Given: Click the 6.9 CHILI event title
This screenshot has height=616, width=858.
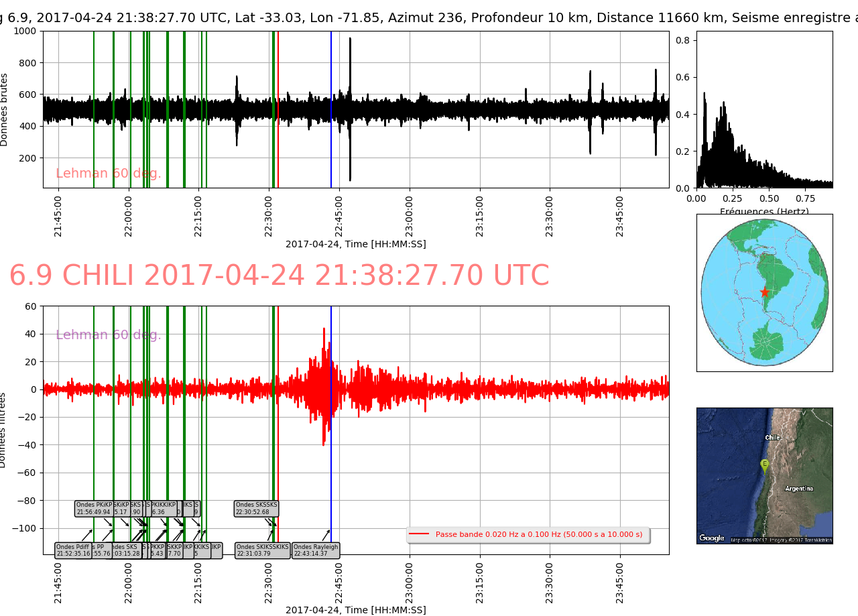Looking at the screenshot, I should 279,276.
